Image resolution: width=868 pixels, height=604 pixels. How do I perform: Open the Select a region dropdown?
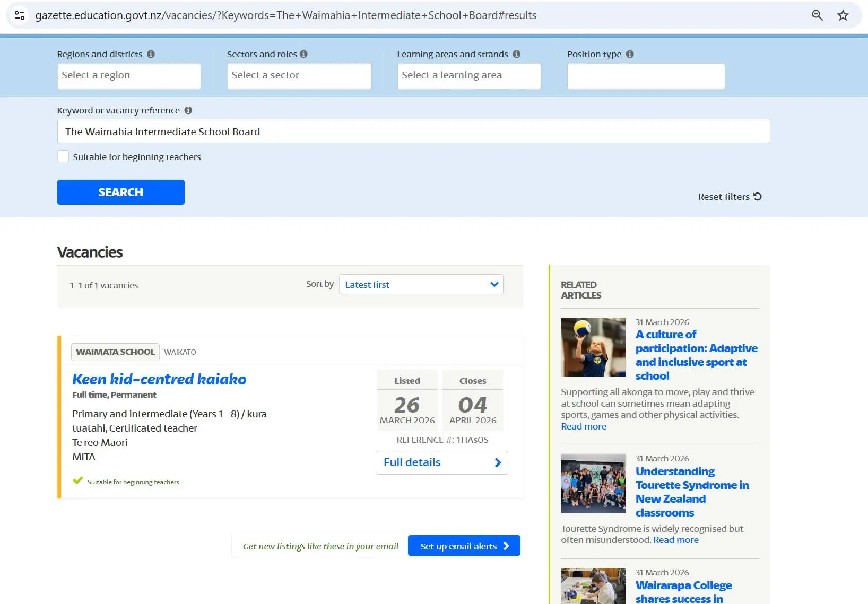point(129,76)
